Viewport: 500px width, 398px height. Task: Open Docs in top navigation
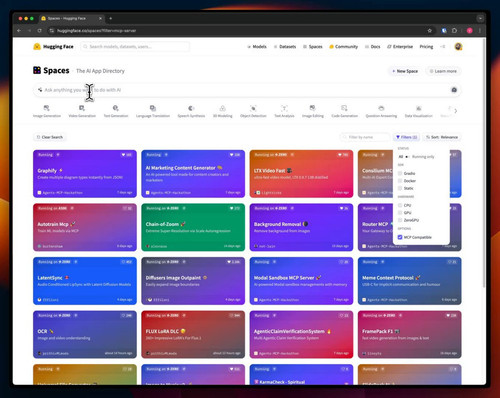tap(372, 47)
